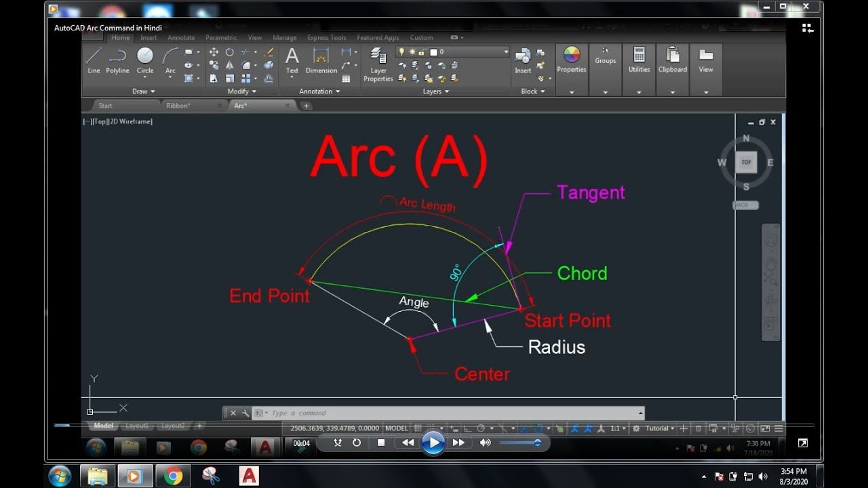868x488 pixels.
Task: Click the Dimension tool
Action: pyautogui.click(x=321, y=60)
